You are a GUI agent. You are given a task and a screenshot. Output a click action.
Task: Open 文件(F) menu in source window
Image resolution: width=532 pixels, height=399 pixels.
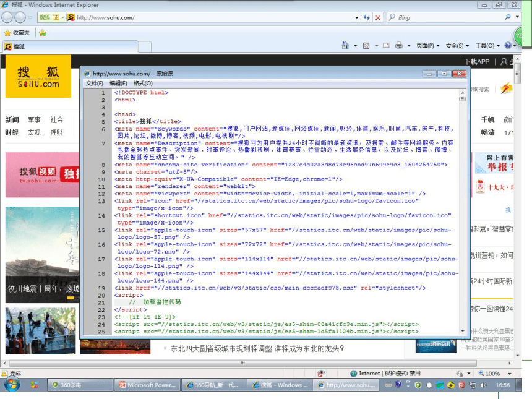coord(94,83)
